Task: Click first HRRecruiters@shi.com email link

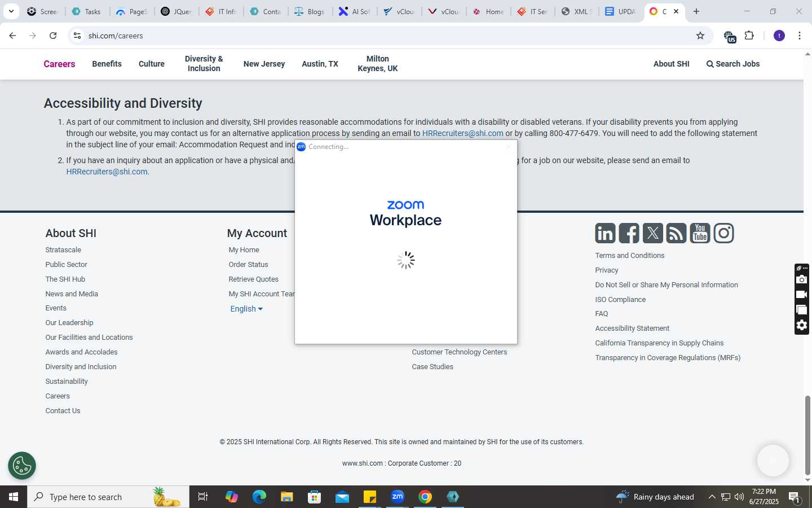Action: [x=462, y=133]
